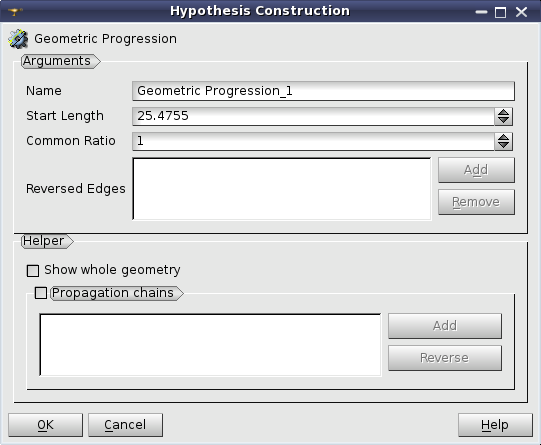Screen dimensions: 541x445
Task: Click the lamp icon in title bar
Action: tap(14, 12)
